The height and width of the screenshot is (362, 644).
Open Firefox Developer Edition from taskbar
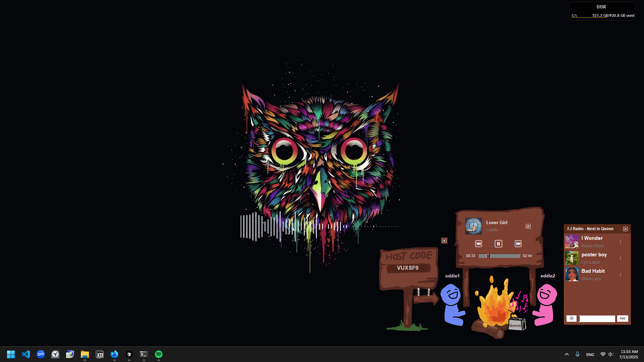[114, 354]
